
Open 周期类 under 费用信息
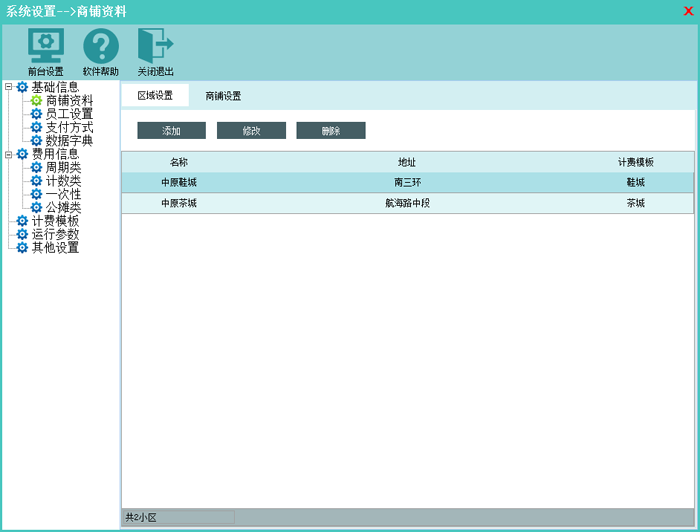(63, 168)
